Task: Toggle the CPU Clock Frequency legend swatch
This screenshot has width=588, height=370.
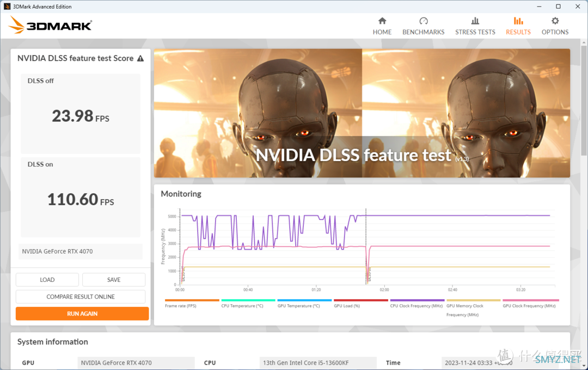Action: [417, 300]
